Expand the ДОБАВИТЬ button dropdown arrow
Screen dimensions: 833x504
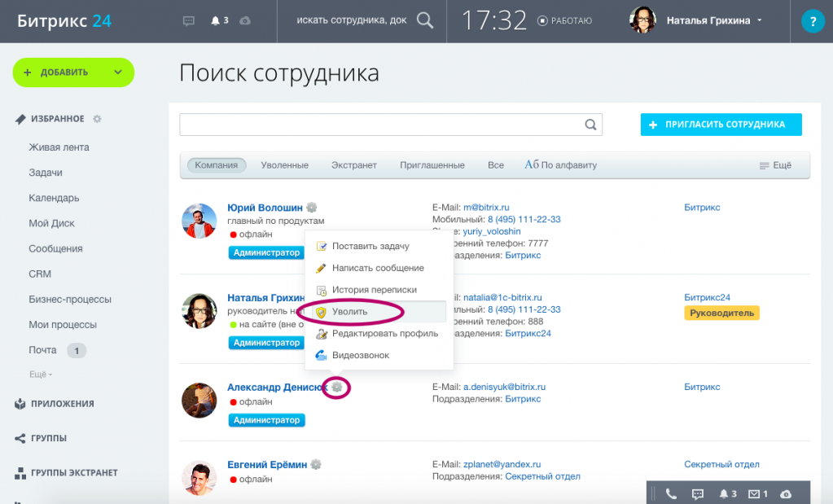(x=118, y=72)
